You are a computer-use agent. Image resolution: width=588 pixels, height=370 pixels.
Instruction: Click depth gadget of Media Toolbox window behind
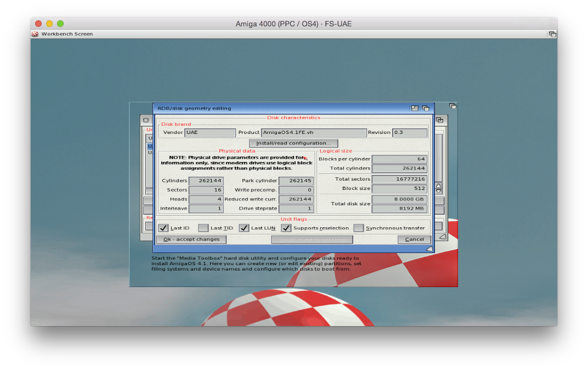point(439,120)
